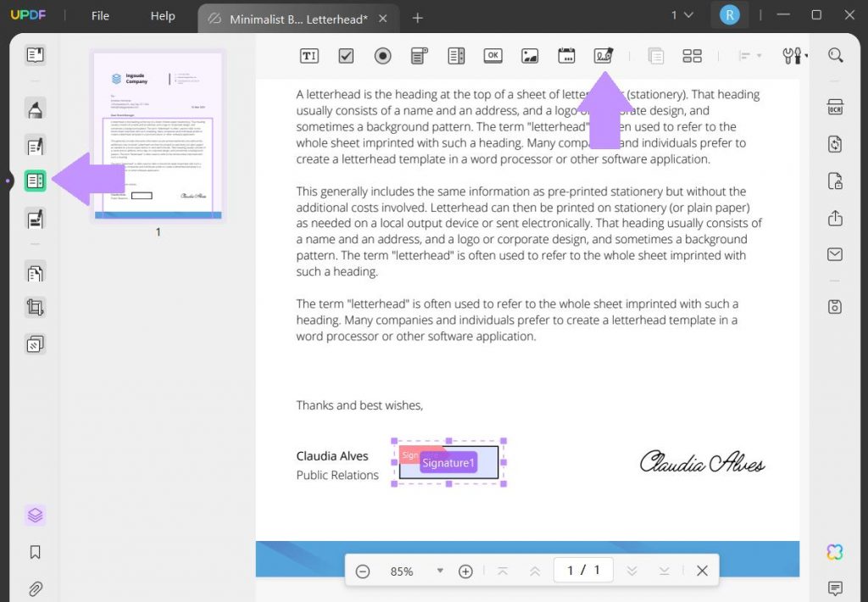
Task: Insert an Image form field
Action: (530, 55)
